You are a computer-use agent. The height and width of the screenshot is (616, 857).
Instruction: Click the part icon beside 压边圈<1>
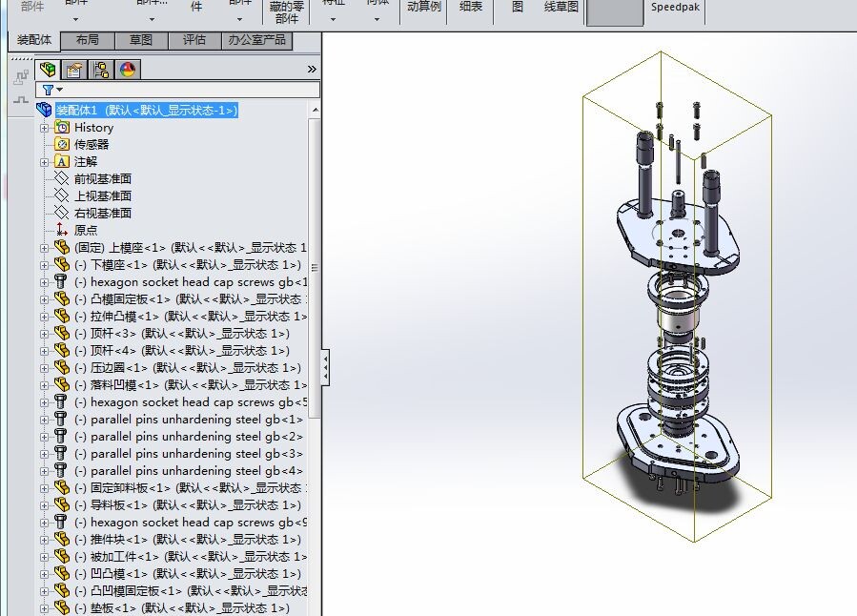tap(62, 368)
